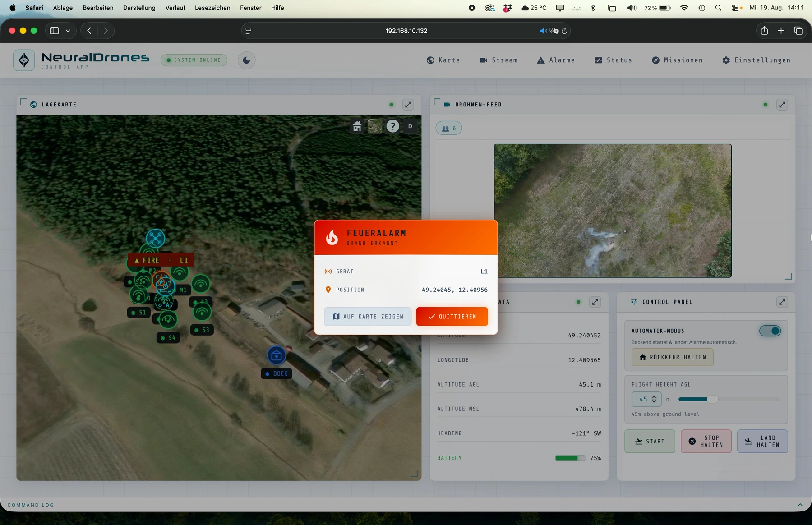
Task: Expand the Command Log chevron
Action: click(800, 505)
